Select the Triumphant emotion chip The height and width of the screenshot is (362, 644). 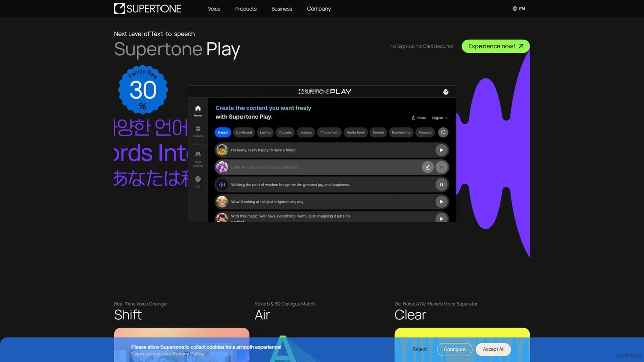[330, 132]
